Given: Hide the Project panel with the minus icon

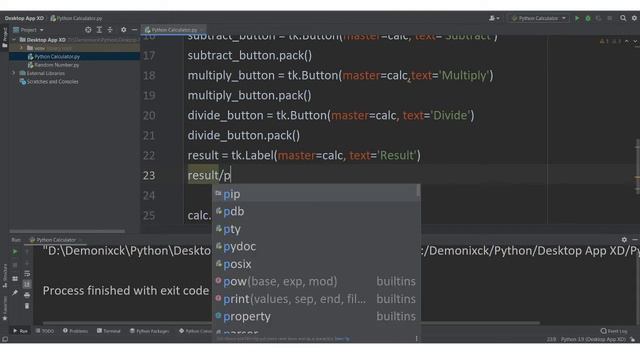Looking at the screenshot, I should click(134, 30).
